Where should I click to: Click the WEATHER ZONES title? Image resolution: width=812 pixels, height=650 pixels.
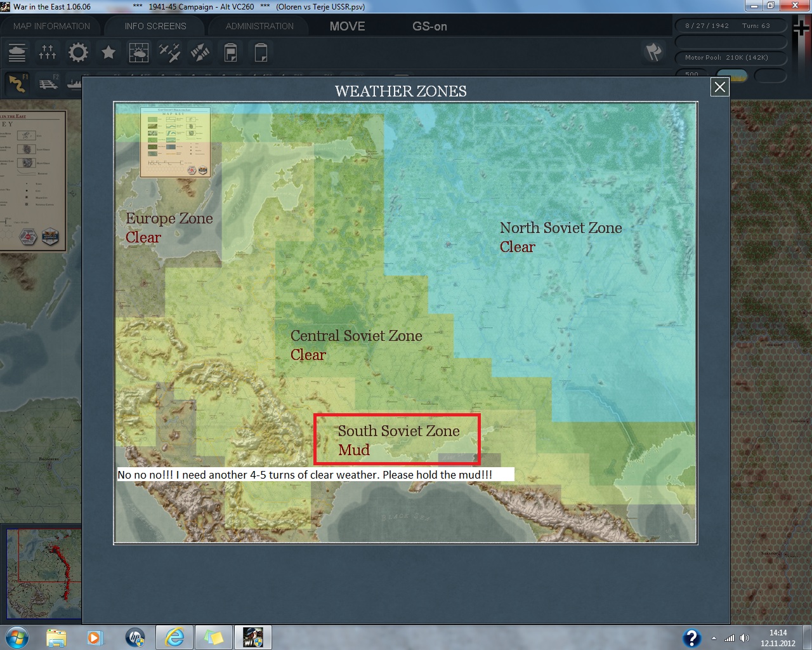[401, 91]
